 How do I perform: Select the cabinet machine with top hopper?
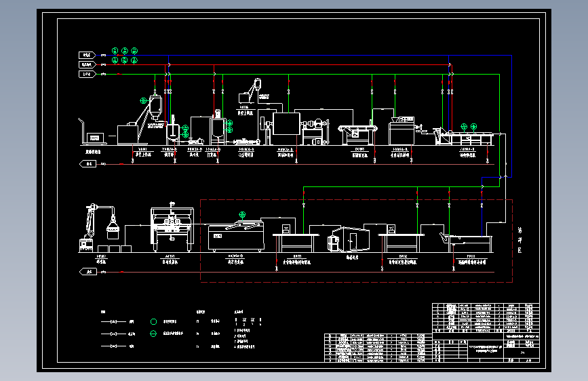click(401, 130)
